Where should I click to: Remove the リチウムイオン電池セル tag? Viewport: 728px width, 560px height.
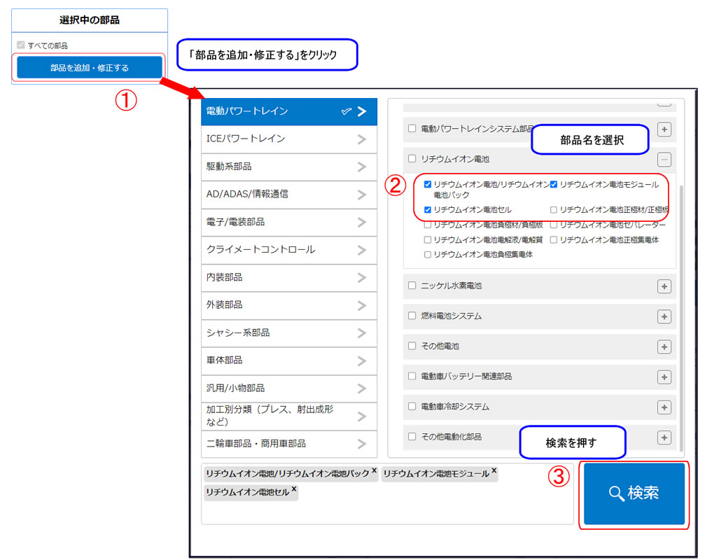coord(294,489)
